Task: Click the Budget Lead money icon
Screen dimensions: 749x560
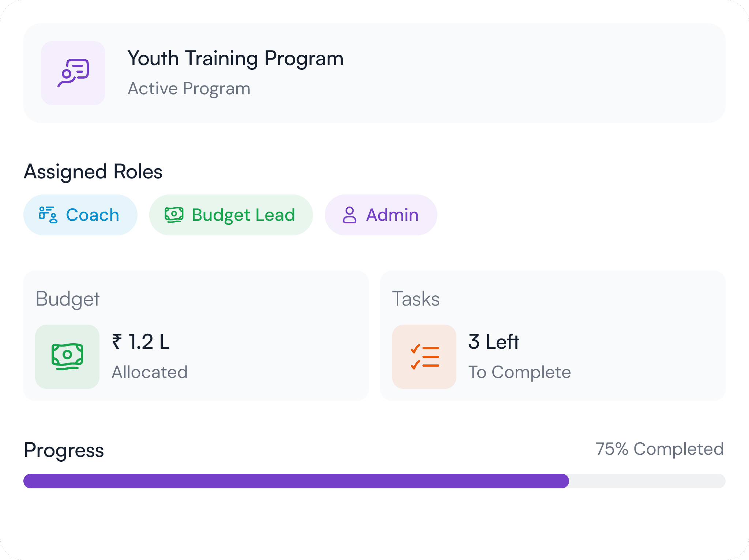Action: tap(174, 215)
